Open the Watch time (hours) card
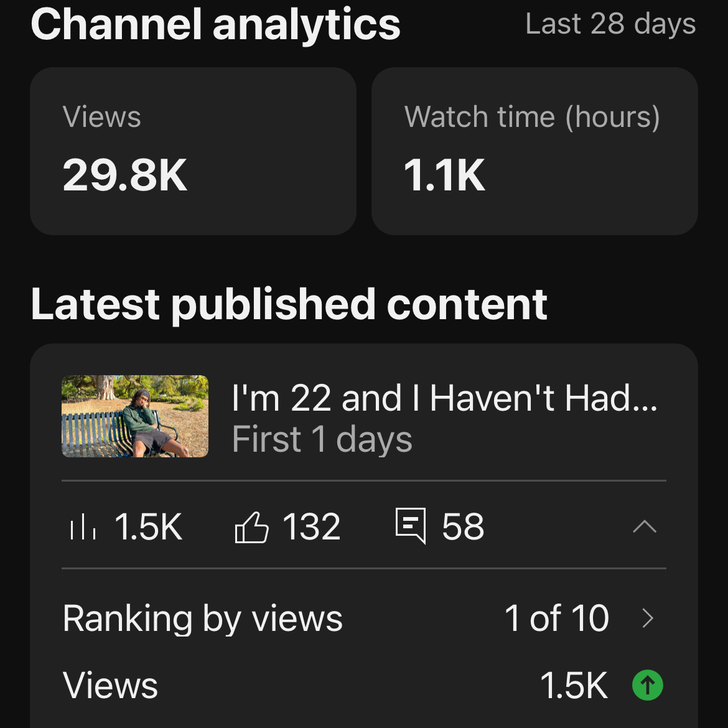Image resolution: width=728 pixels, height=728 pixels. (x=534, y=151)
